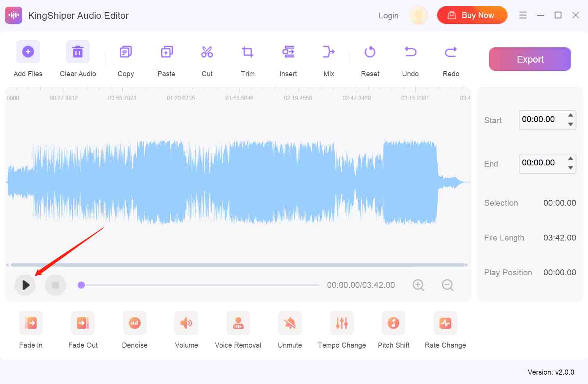Increase the End time value
Viewport: 588px width, 384px height.
pos(570,158)
